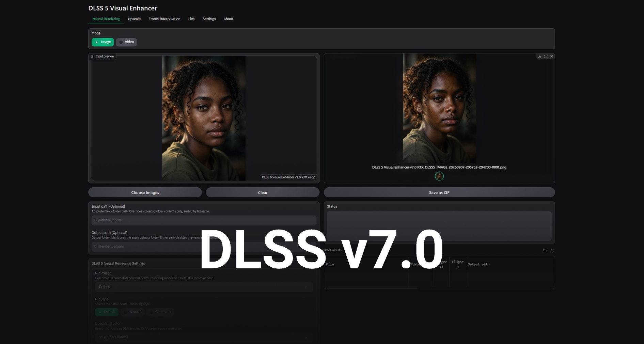
Task: Focus the Input path field
Action: pos(204,220)
